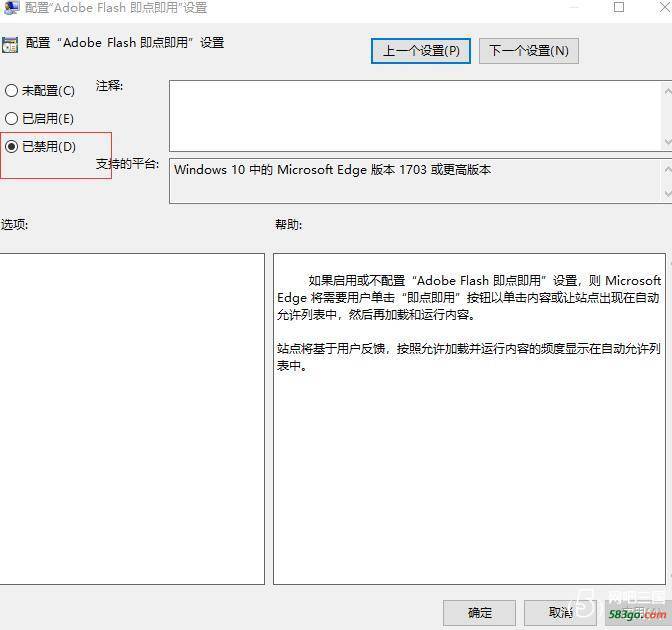The image size is (672, 630).
Task: Click the empty 选项 options pane
Action: coord(132,419)
